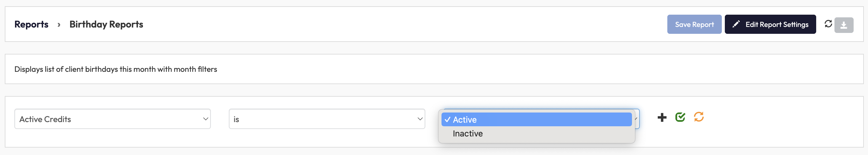This screenshot has width=868, height=155.
Task: Choose Inactive from the open dropdown list
Action: pos(468,134)
